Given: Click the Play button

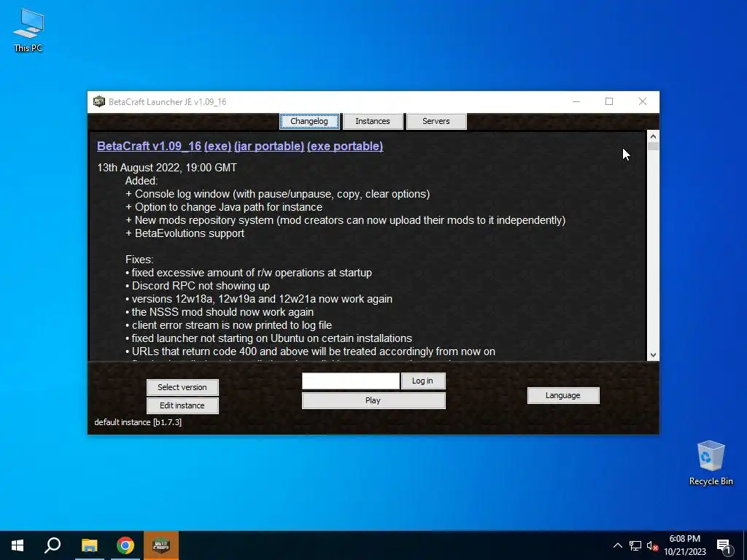Looking at the screenshot, I should (373, 400).
